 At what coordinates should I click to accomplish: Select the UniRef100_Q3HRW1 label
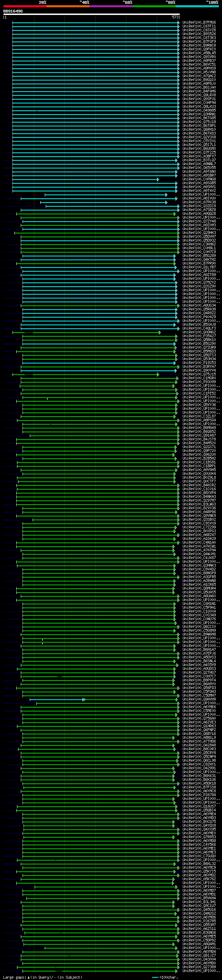[x=199, y=114]
